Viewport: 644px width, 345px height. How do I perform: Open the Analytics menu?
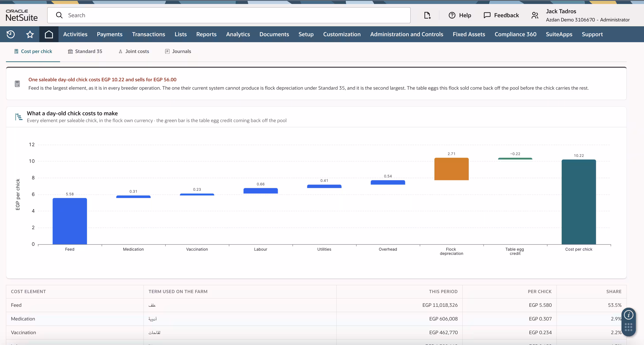(238, 34)
